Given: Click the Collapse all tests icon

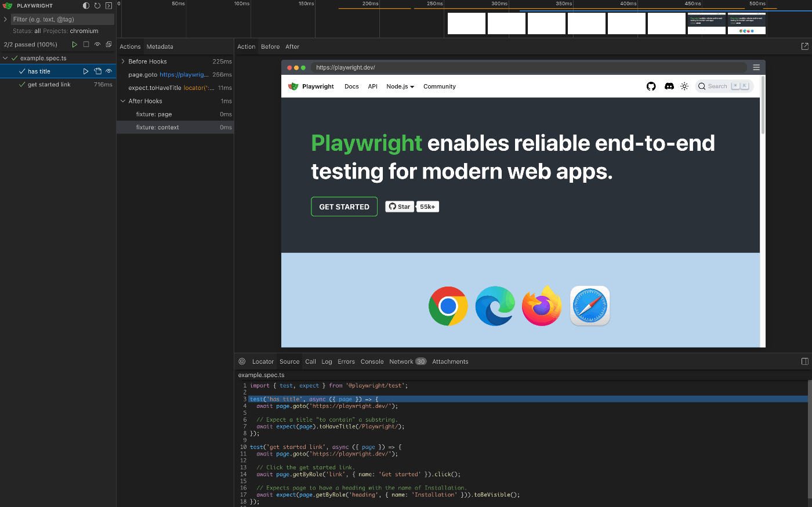Looking at the screenshot, I should point(108,44).
